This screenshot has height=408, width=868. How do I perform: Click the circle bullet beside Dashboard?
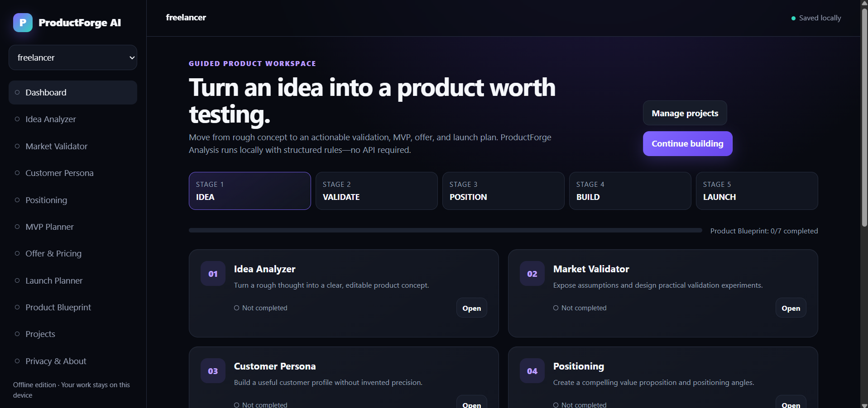(x=17, y=92)
